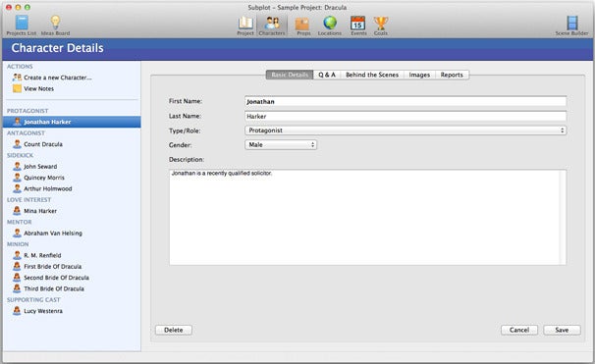Click the ANTAGONIST group heading

click(26, 133)
